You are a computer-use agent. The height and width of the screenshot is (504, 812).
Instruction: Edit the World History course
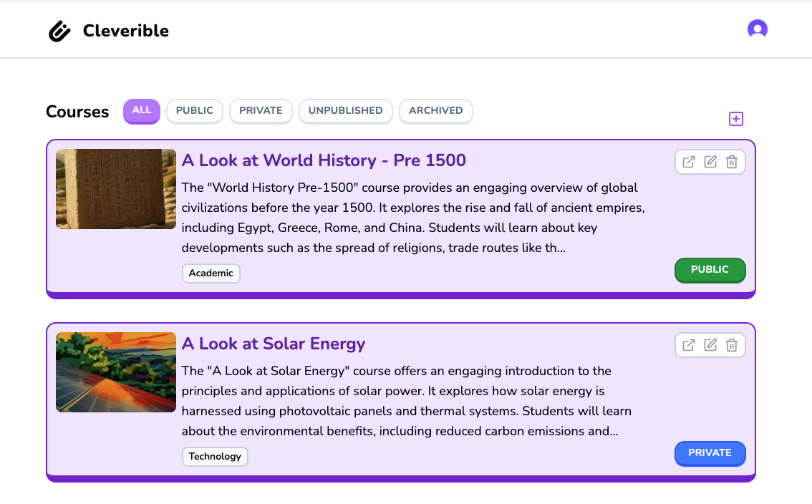tap(710, 162)
